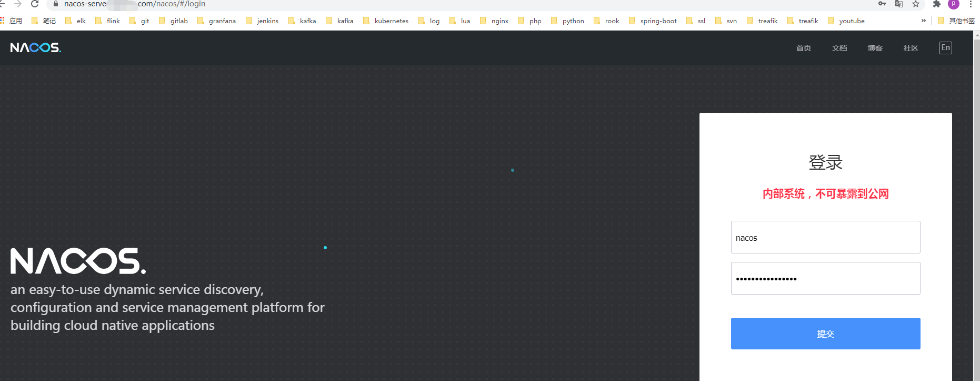
Task: Open the 其他书签 folder
Action: (x=956, y=21)
